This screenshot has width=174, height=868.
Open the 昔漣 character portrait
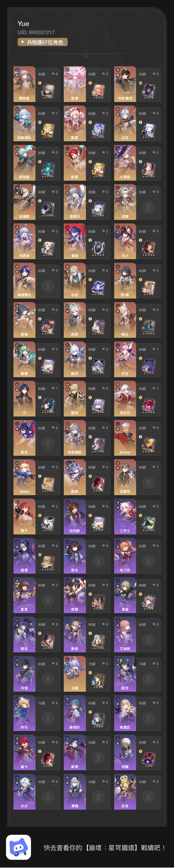click(x=75, y=84)
